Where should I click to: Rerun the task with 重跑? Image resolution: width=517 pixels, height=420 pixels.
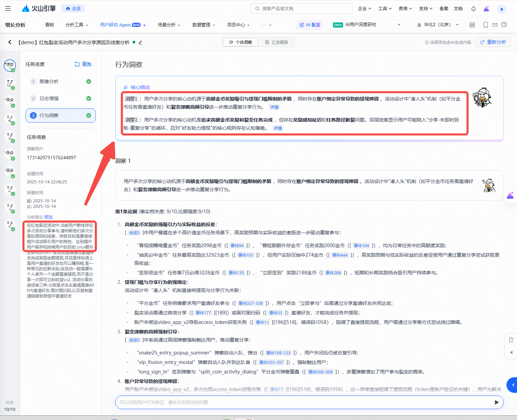click(83, 64)
